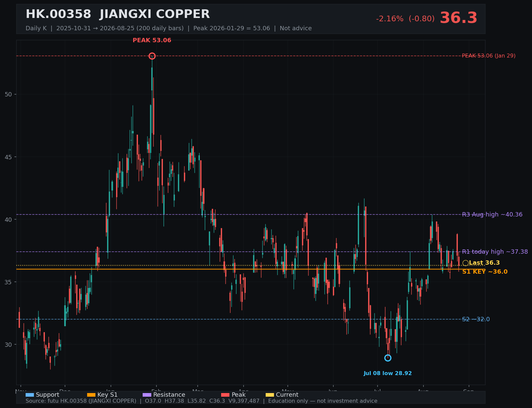Click the 35 label on the price axis
This screenshot has height=408, width=532.
8,282
